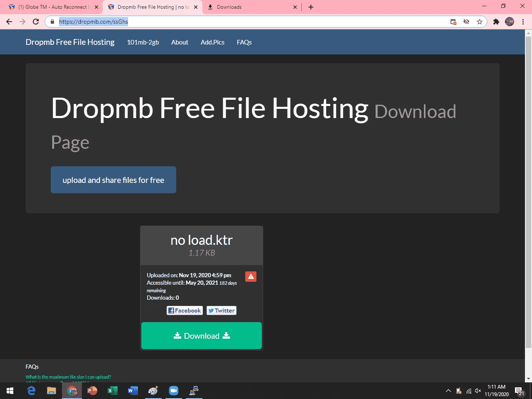
Task: Open the Chrome three-dot menu
Action: pos(523,22)
